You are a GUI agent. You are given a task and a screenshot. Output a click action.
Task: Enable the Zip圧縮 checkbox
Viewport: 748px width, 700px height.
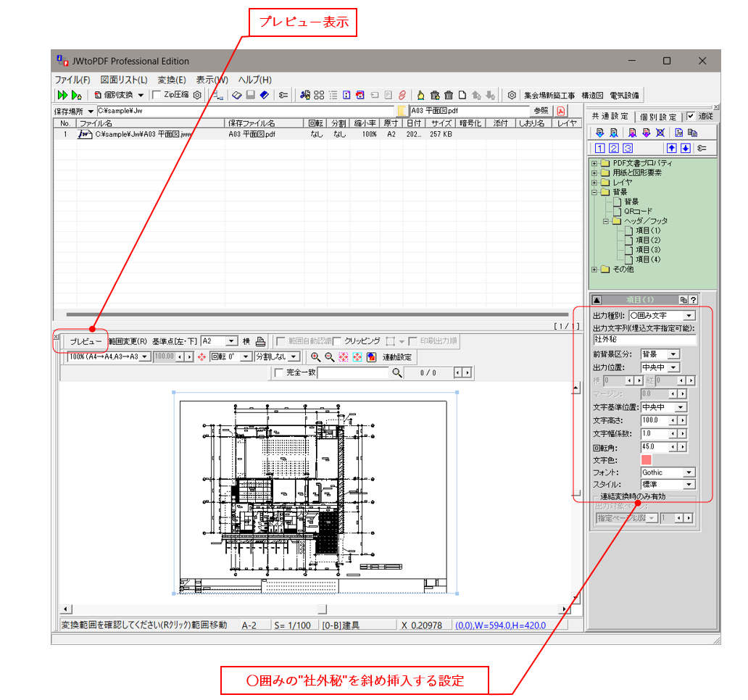(x=157, y=95)
